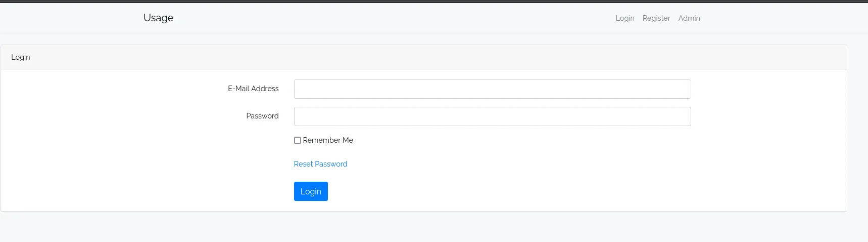
Task: Click the Remember Me label text
Action: click(x=328, y=140)
